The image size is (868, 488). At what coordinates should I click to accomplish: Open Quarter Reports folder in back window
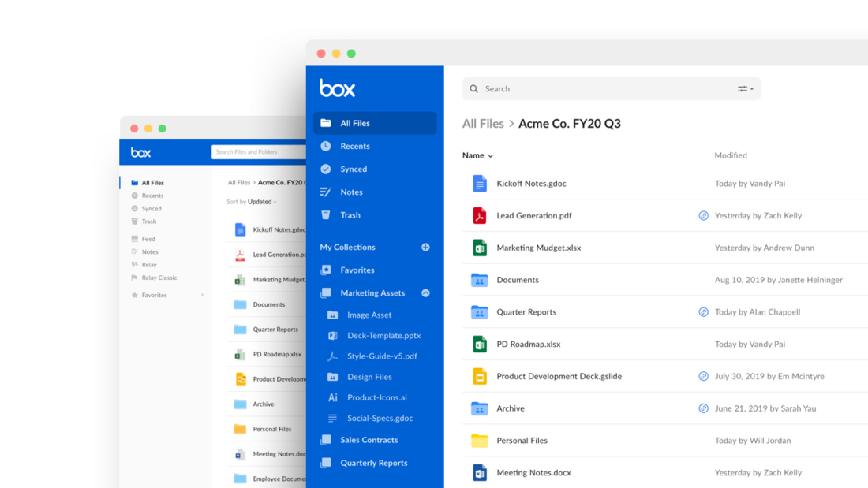point(275,330)
